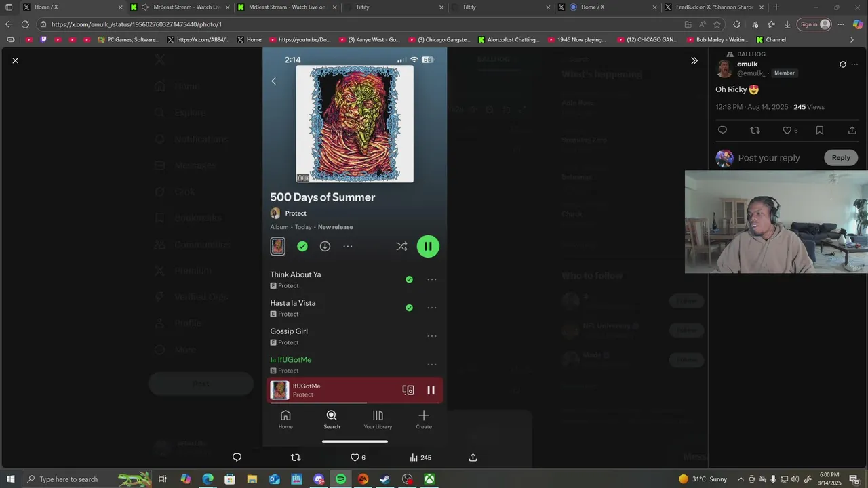Open view analytics icon showing 245
Viewport: 868px width, 488px height.
(x=420, y=457)
